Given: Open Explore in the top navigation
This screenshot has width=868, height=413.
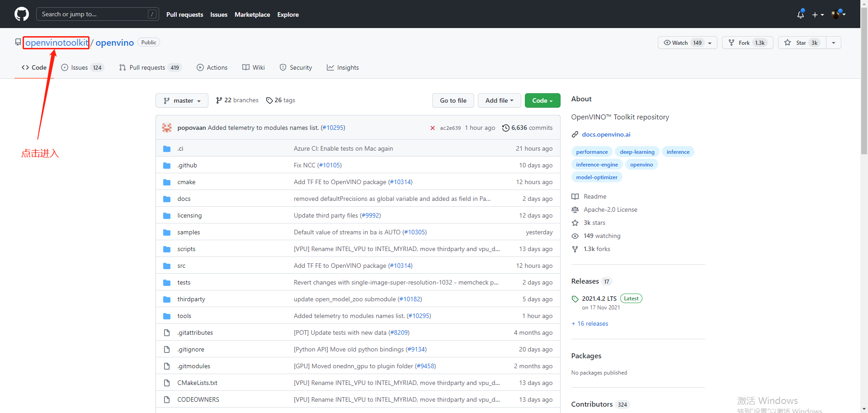Looking at the screenshot, I should pyautogui.click(x=288, y=14).
